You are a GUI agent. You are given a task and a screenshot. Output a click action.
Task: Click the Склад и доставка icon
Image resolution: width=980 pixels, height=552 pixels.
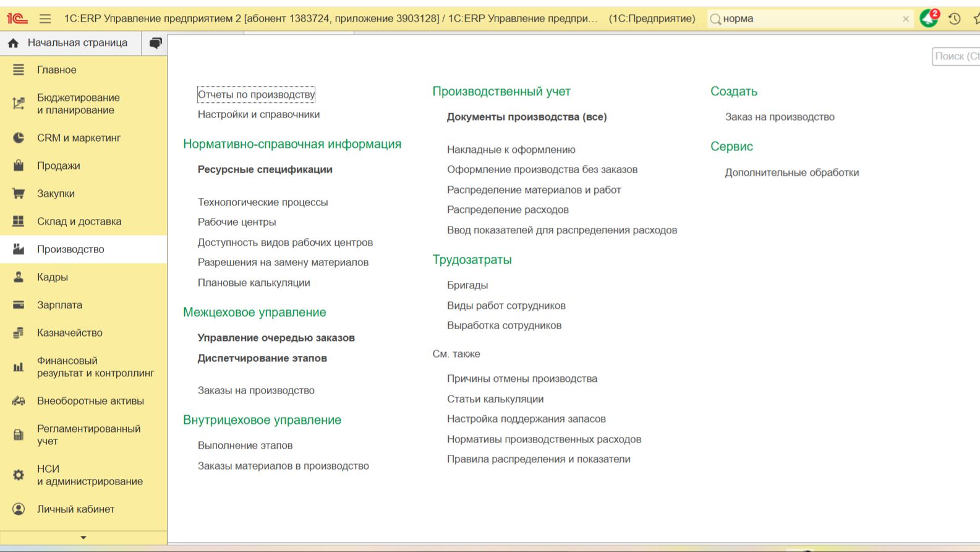(19, 222)
